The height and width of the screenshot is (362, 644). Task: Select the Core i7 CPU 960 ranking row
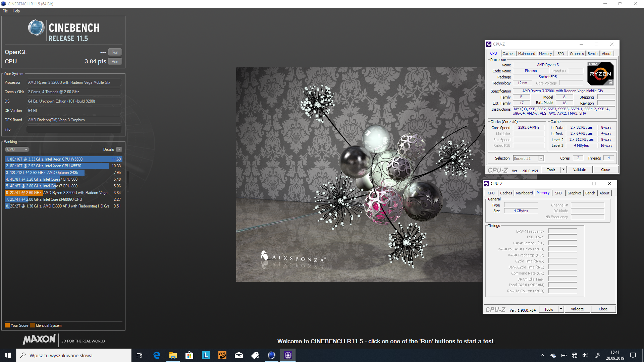[63, 179]
